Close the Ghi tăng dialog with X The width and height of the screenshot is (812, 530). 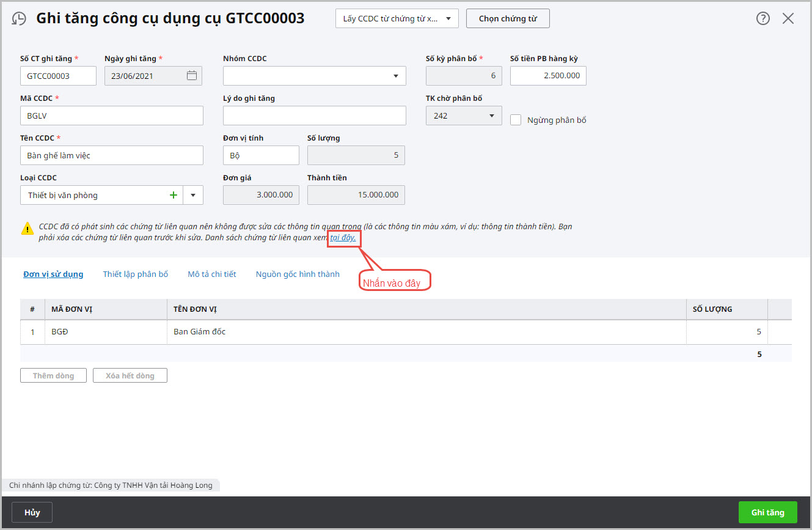click(x=788, y=18)
